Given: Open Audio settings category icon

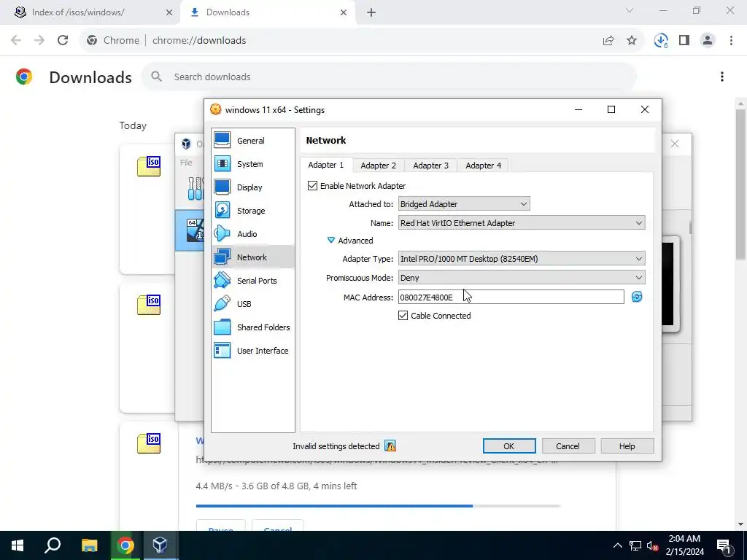Looking at the screenshot, I should click(x=222, y=233).
